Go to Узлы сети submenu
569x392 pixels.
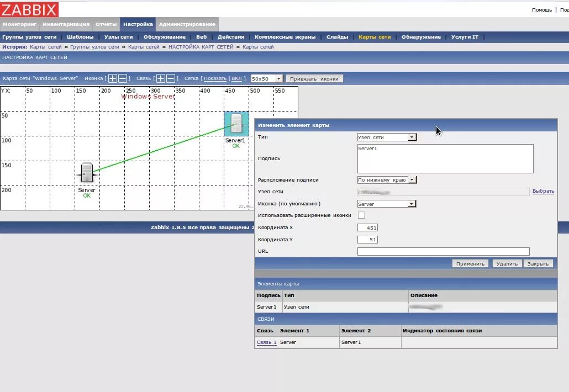118,36
